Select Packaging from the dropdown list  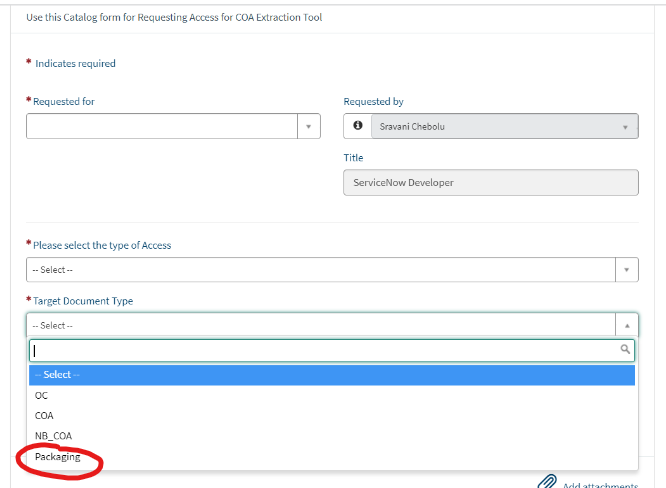58,457
